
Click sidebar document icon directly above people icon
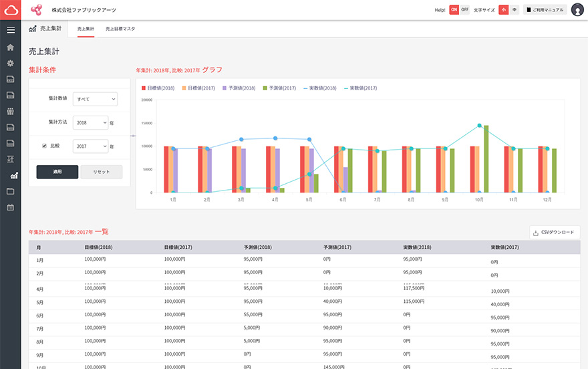(11, 95)
